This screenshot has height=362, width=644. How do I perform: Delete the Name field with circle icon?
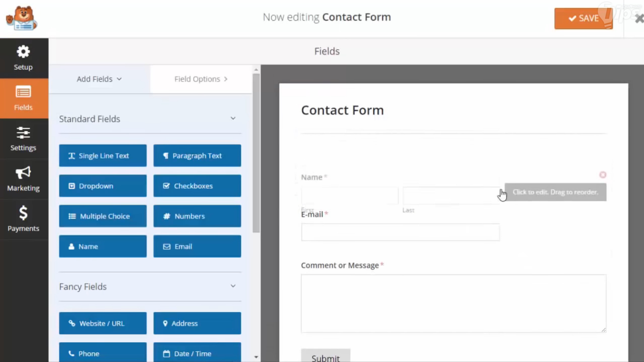603,175
